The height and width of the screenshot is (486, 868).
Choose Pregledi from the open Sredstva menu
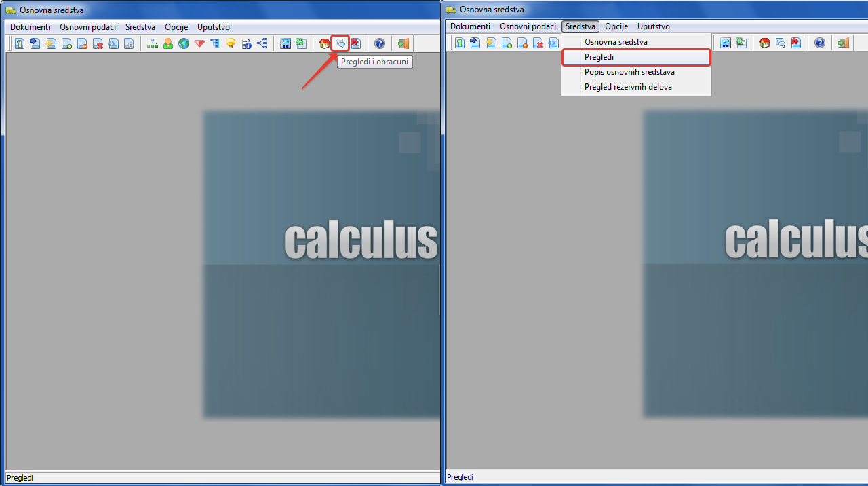pos(637,57)
